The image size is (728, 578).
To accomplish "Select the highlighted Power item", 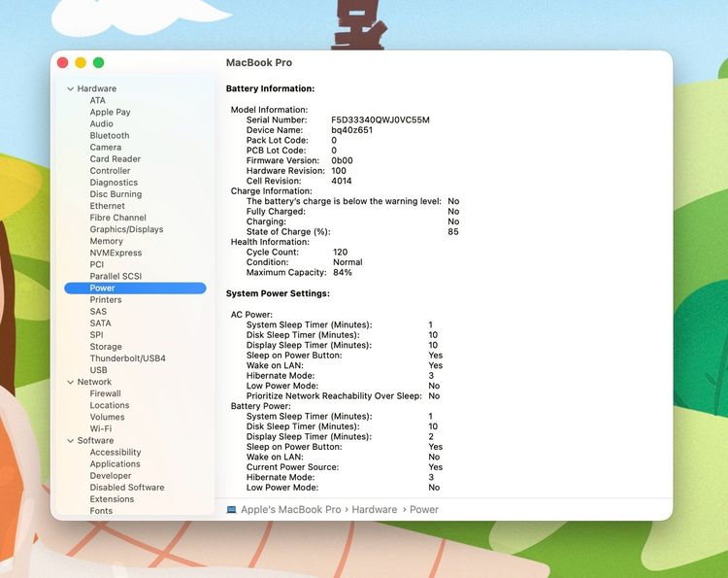I will (x=135, y=289).
